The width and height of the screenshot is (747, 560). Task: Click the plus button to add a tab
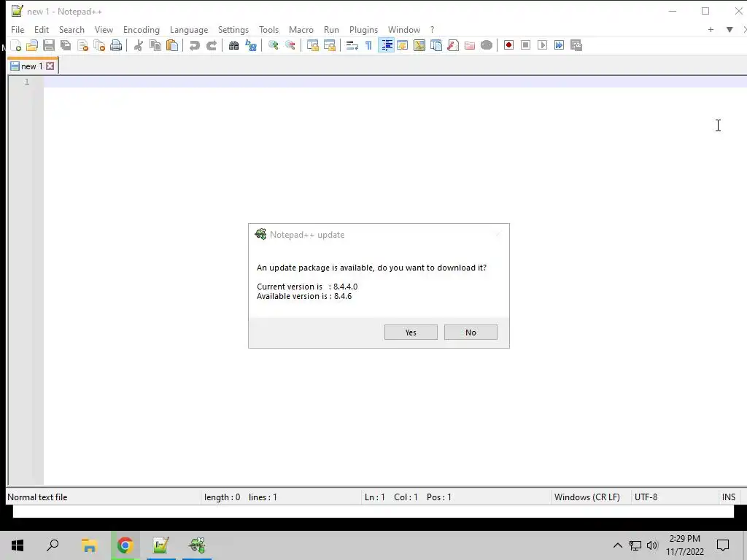click(711, 29)
